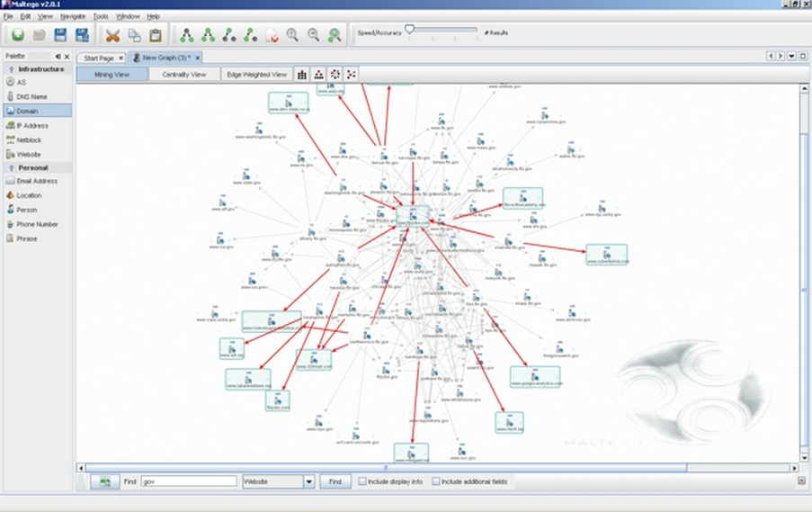Click the green New Graph toolbar icon
The width and height of the screenshot is (812, 512).
tap(18, 35)
